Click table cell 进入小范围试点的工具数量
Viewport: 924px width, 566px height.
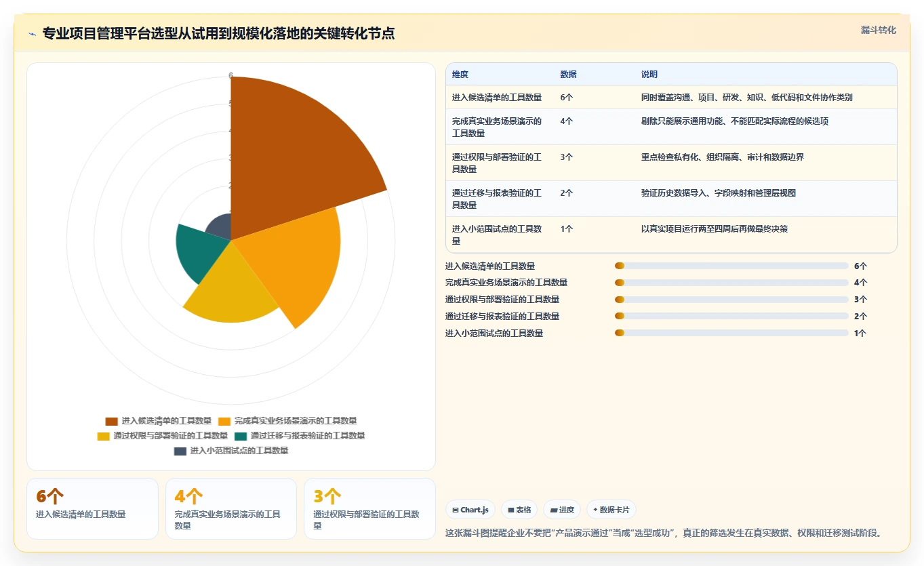(x=497, y=235)
